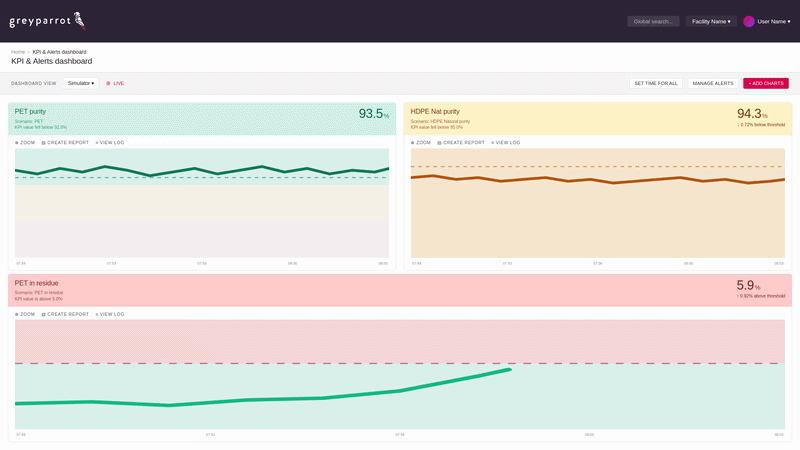The height and width of the screenshot is (450, 800).
Task: Click the green PET purity trend line
Action: [202, 170]
